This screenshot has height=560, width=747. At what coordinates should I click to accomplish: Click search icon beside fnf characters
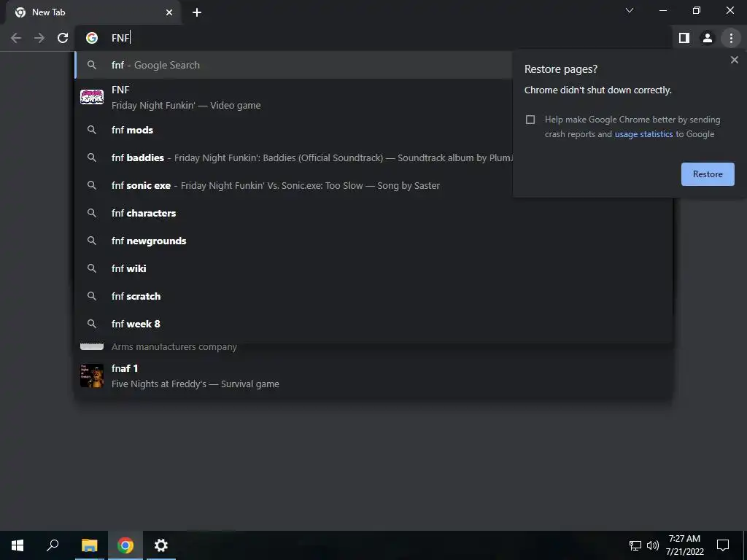91,213
